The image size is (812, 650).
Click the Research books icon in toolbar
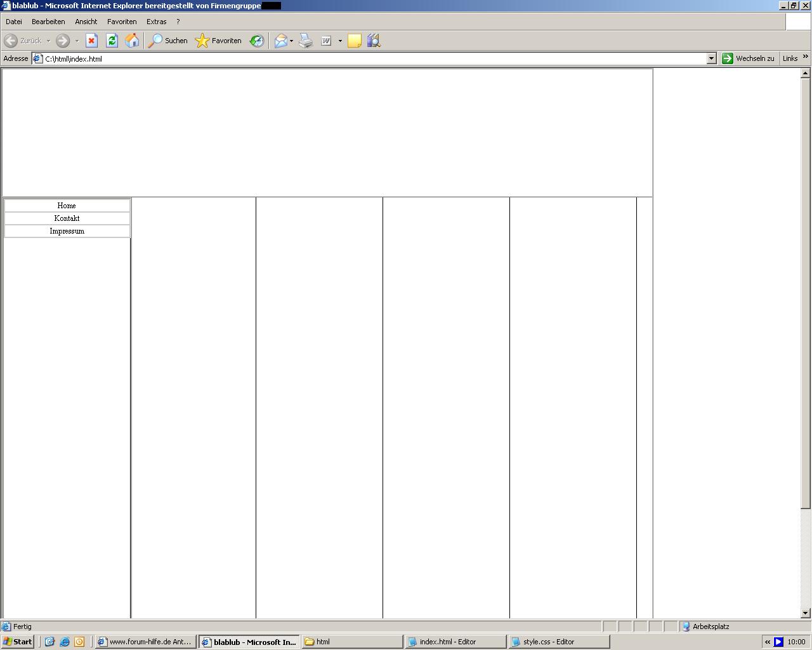coord(374,41)
